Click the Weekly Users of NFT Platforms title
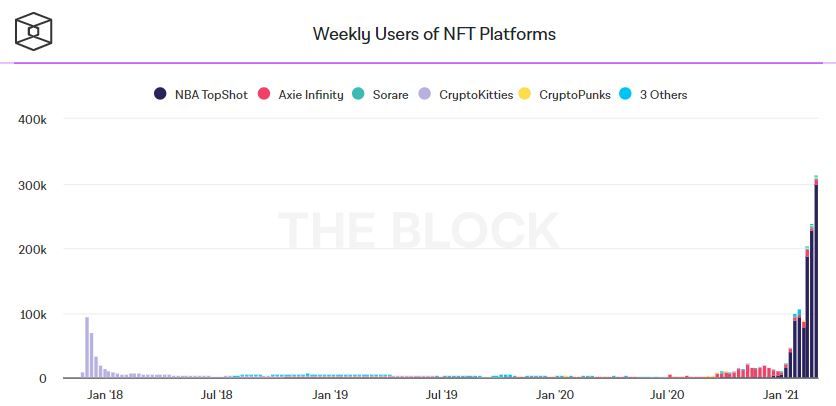This screenshot has width=836, height=406. 434,34
